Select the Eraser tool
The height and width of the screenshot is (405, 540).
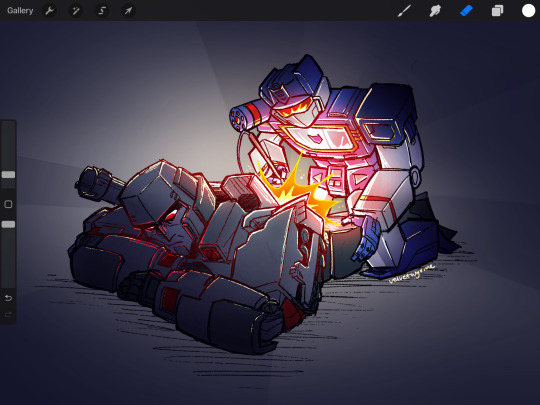pyautogui.click(x=467, y=11)
